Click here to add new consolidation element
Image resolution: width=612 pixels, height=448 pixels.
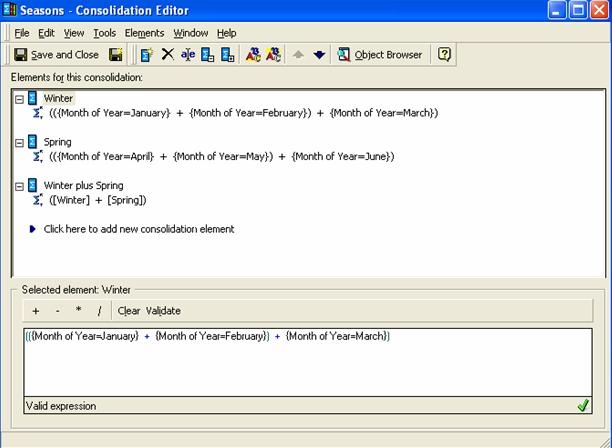[138, 229]
